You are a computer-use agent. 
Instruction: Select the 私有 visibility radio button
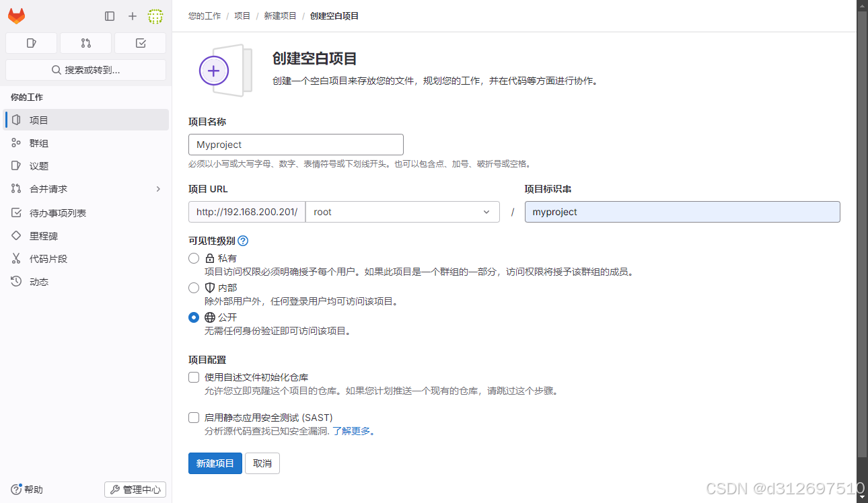(194, 258)
